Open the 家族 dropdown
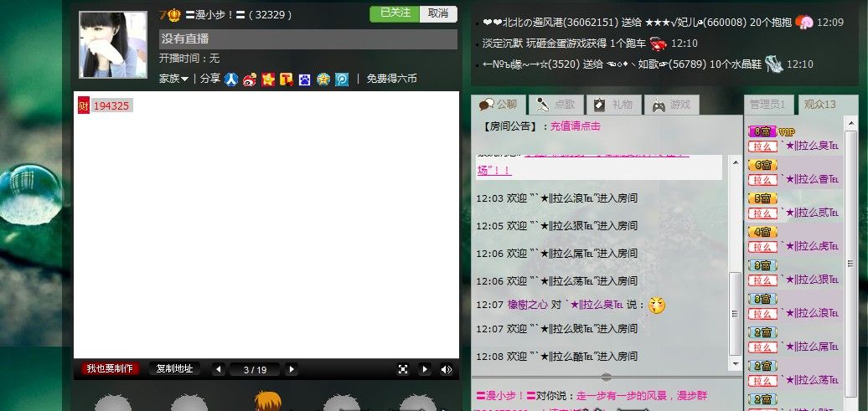 point(173,79)
